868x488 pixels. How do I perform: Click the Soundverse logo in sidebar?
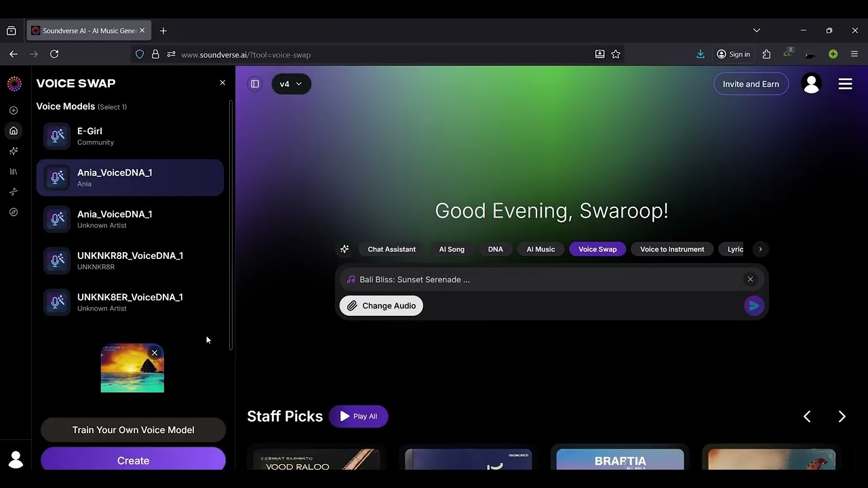tap(14, 84)
